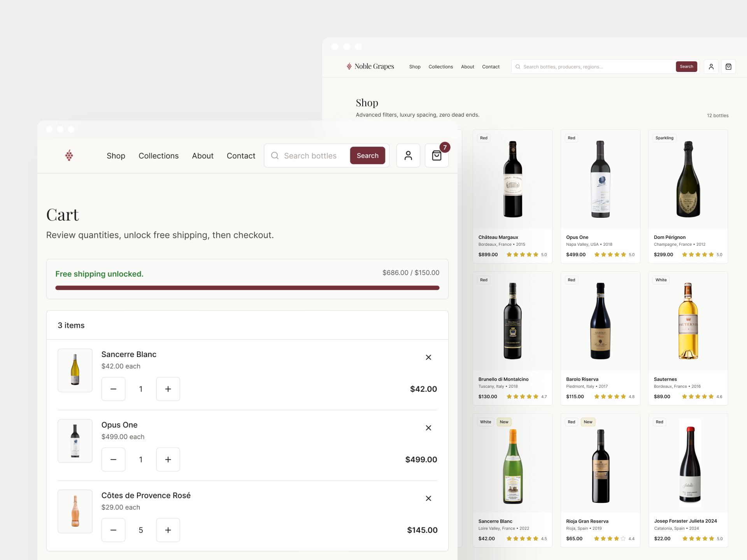
Task: Click the Château Margaux product title
Action: (498, 237)
